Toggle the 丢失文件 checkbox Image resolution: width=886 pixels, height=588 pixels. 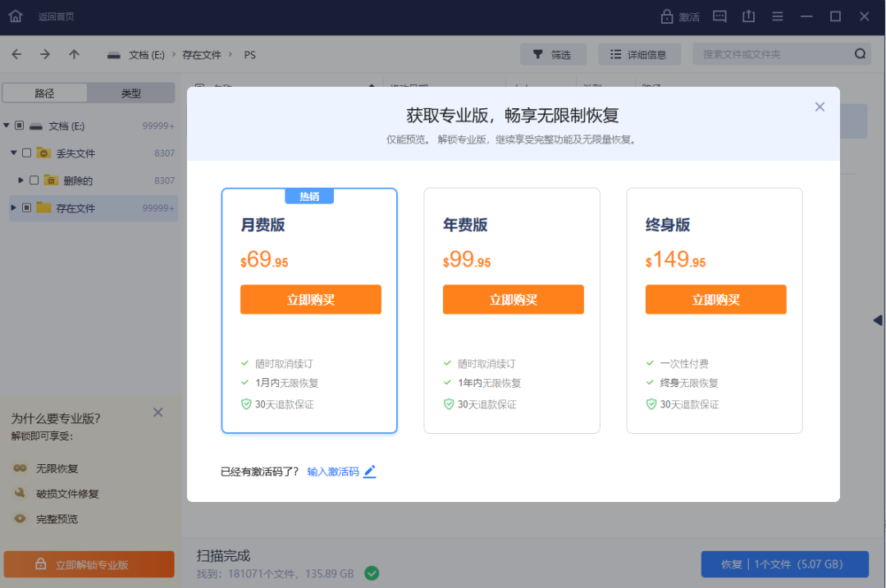(x=27, y=153)
